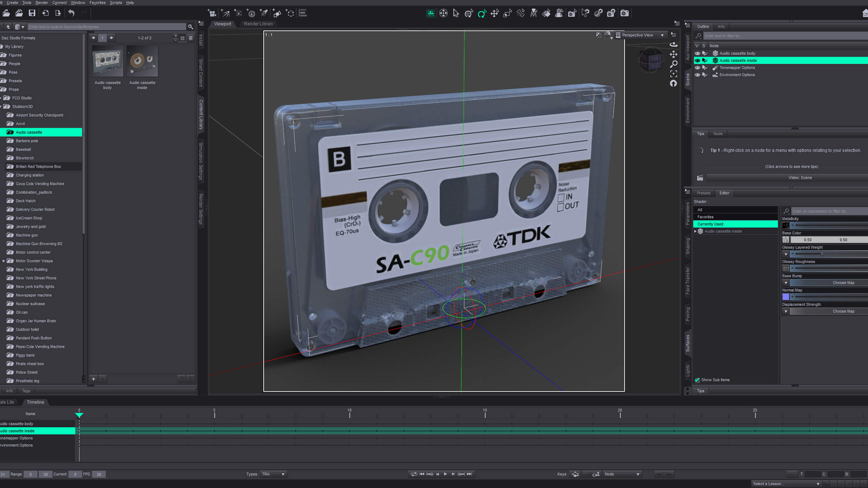Toggle visibility of Tonemapper Options

tap(697, 67)
